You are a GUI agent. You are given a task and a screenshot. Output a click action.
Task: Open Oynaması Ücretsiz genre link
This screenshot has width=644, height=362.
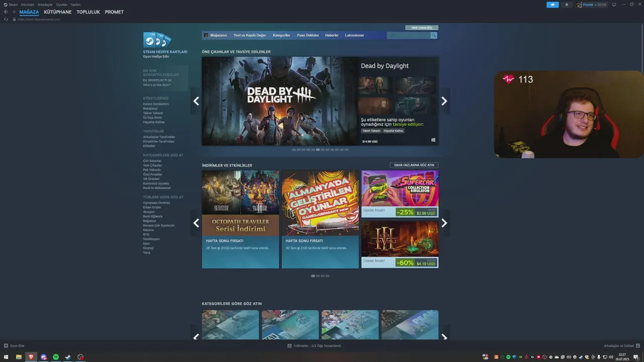coord(156,203)
